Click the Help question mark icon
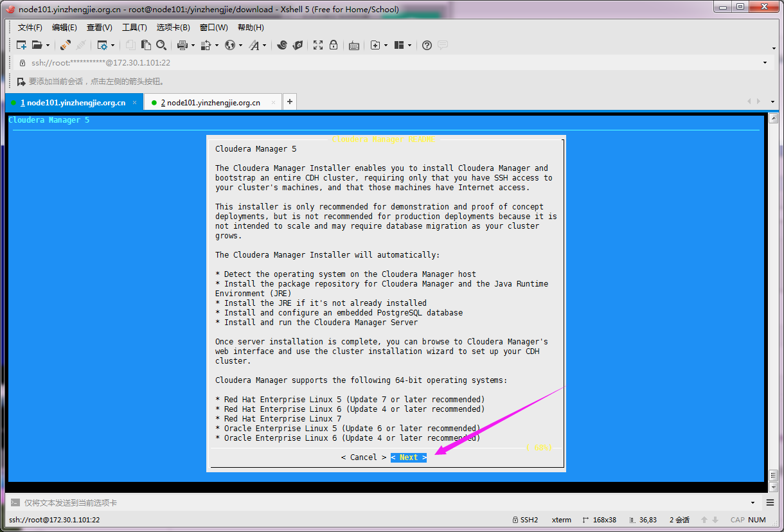The image size is (784, 532). (427, 45)
